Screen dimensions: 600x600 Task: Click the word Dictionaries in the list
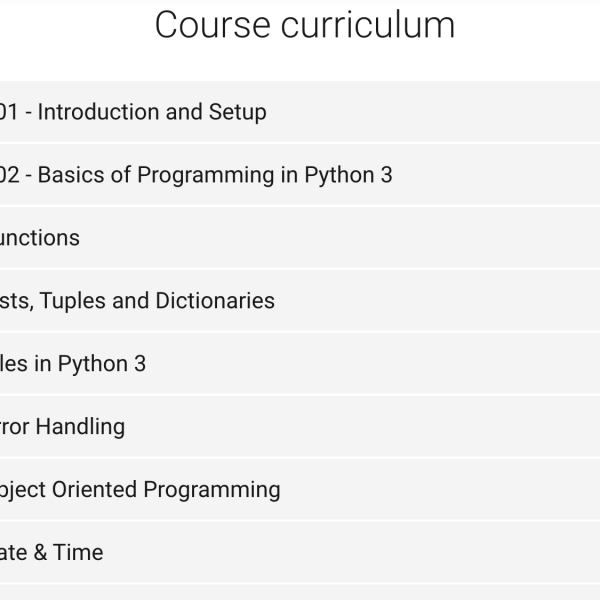click(x=215, y=300)
